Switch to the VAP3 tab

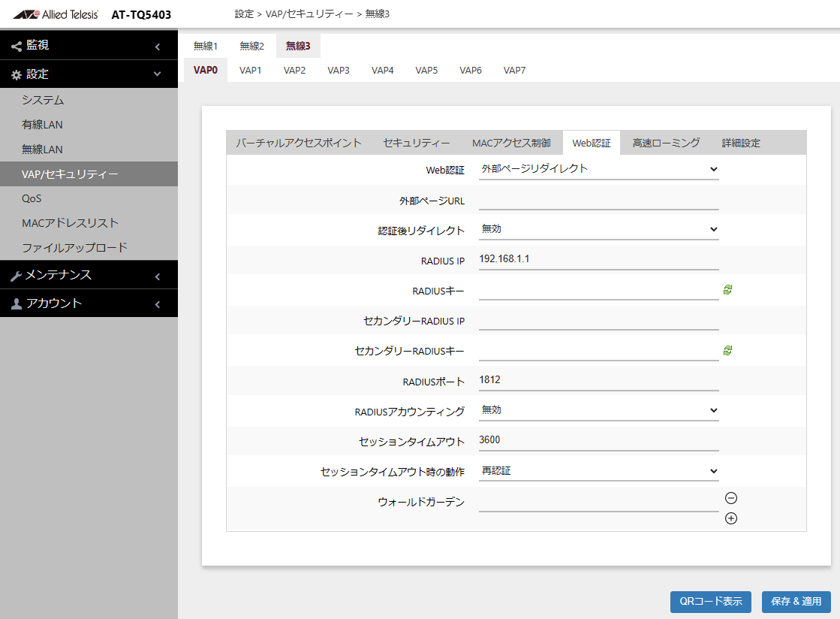coord(339,70)
